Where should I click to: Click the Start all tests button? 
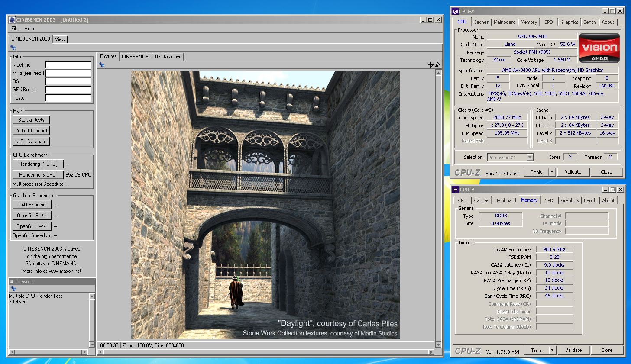point(31,120)
